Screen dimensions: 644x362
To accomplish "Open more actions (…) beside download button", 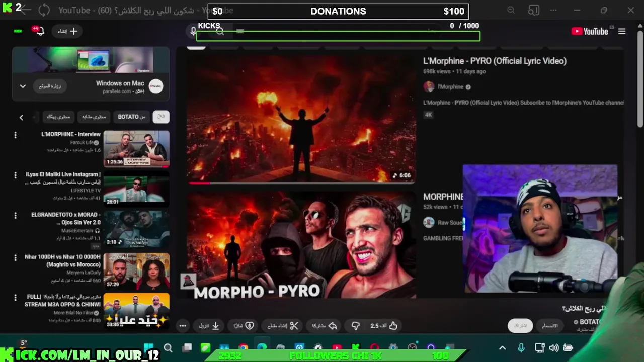I will (x=183, y=326).
